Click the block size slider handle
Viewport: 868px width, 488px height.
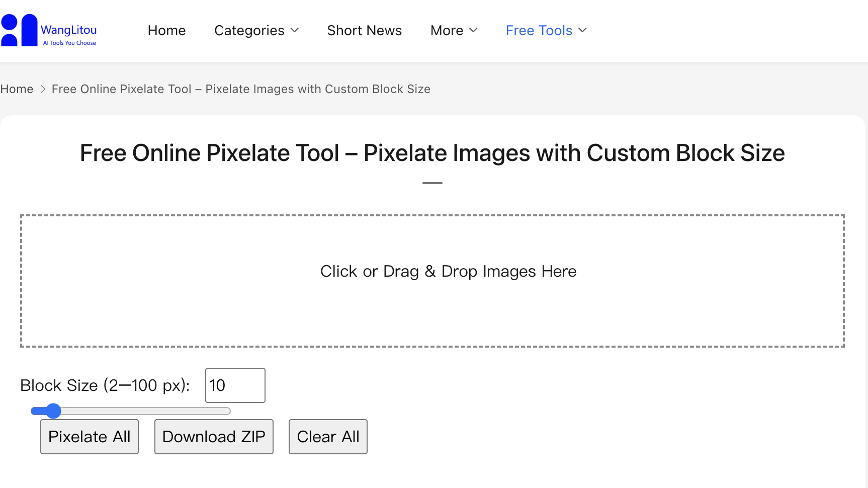pos(53,411)
